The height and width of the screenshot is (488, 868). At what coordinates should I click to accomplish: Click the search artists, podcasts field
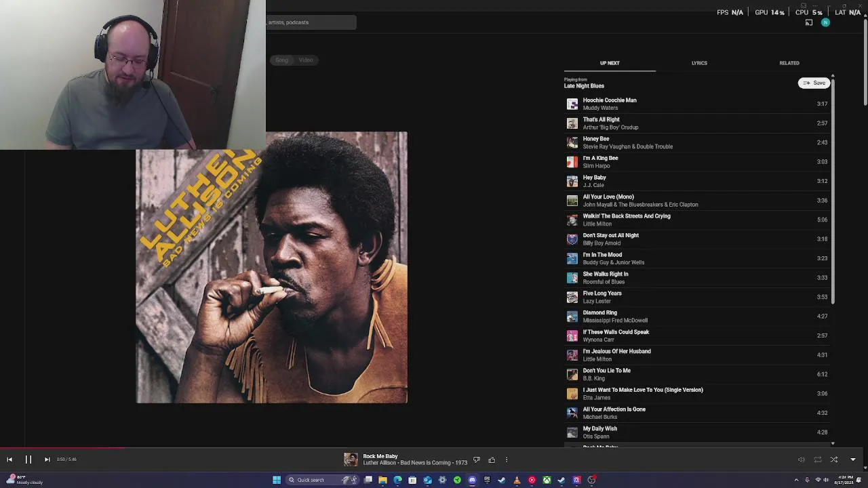coord(311,22)
